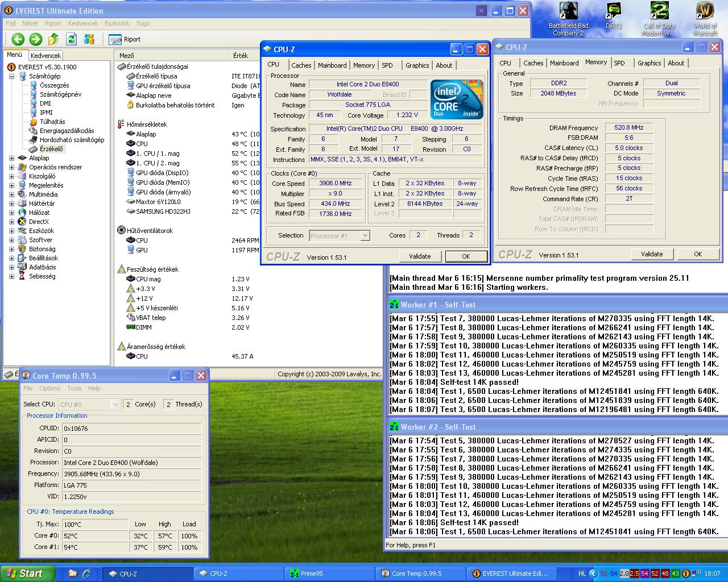The image size is (728, 582).
Task: Open Call of Duty Modern Warfare shortcut
Action: pos(660,19)
